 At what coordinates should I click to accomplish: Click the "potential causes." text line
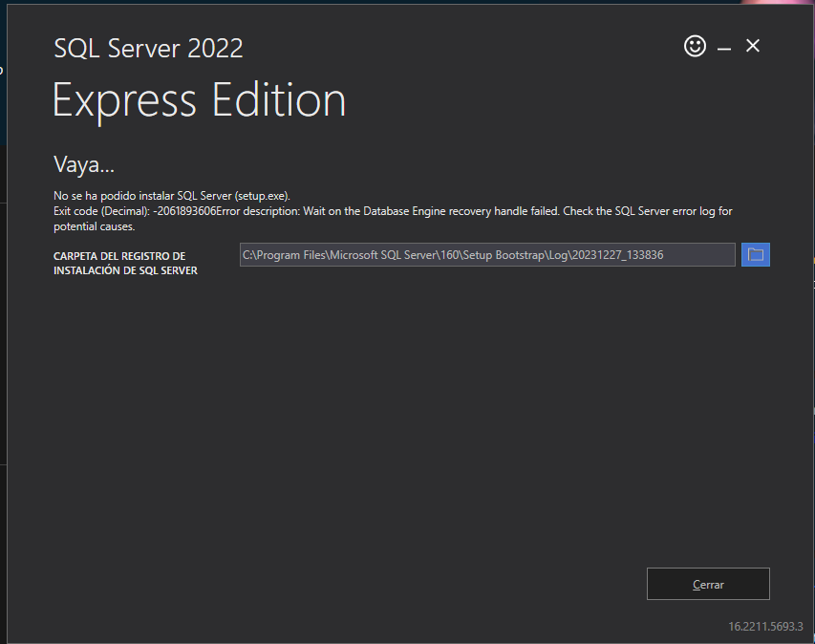tap(94, 226)
